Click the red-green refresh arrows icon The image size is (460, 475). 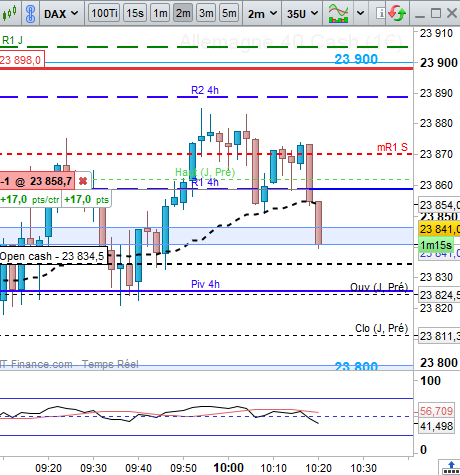pyautogui.click(x=397, y=13)
